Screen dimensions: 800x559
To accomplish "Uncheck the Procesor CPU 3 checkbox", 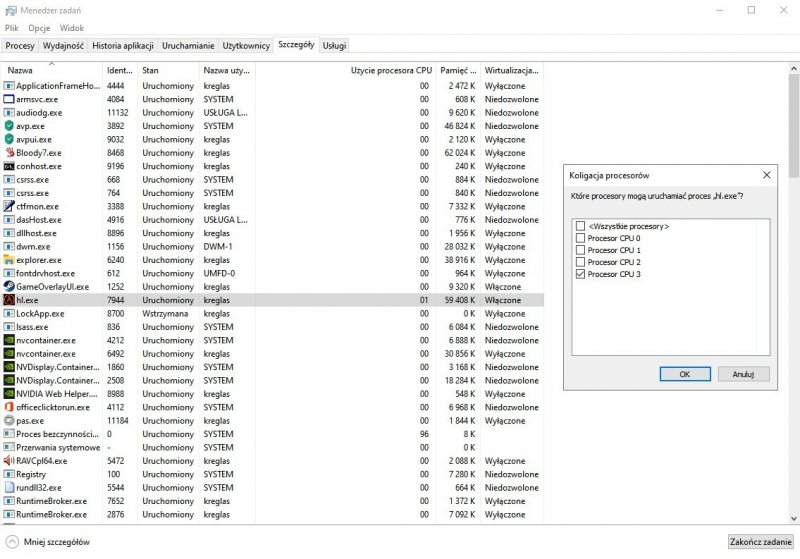I will [x=580, y=274].
